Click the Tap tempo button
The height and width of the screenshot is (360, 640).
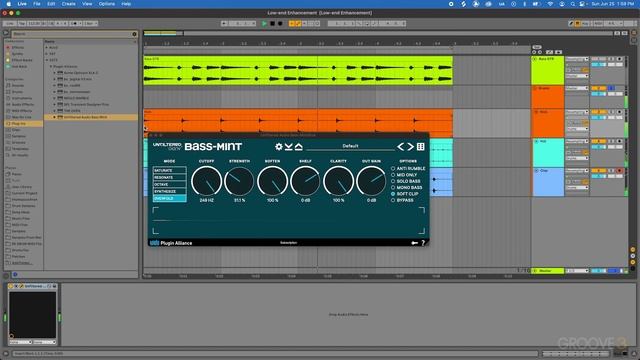point(22,24)
